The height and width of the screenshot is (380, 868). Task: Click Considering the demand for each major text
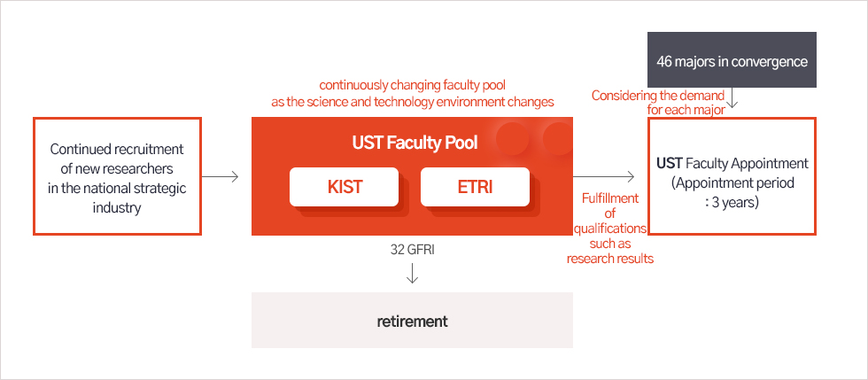pyautogui.click(x=658, y=103)
